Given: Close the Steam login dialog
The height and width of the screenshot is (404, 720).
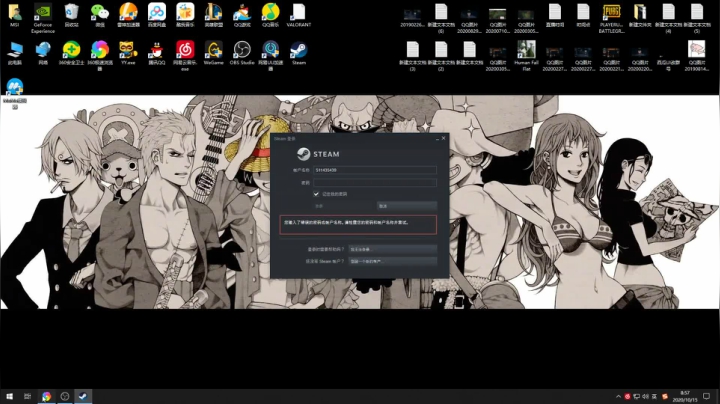Looking at the screenshot, I should (x=444, y=138).
